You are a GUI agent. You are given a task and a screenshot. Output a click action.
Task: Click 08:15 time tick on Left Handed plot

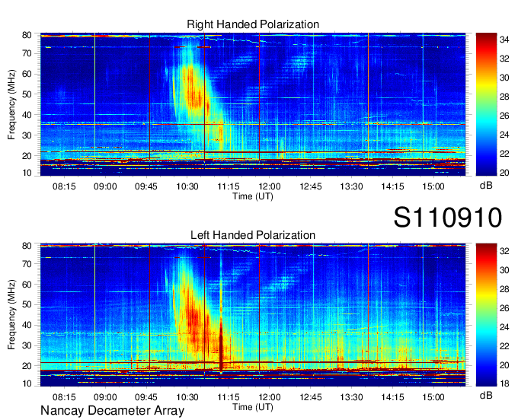click(64, 397)
